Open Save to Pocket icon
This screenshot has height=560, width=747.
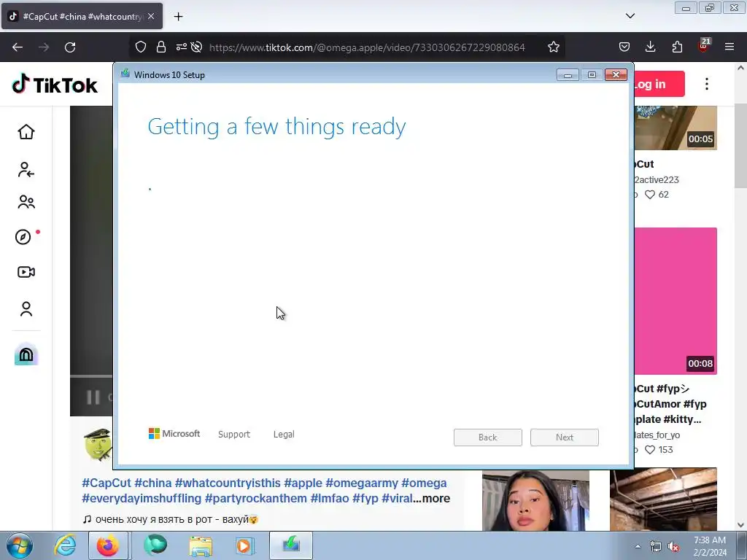pyautogui.click(x=624, y=47)
